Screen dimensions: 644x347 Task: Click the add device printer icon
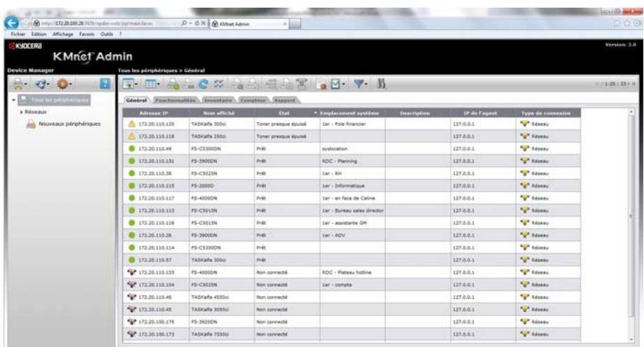pos(173,84)
